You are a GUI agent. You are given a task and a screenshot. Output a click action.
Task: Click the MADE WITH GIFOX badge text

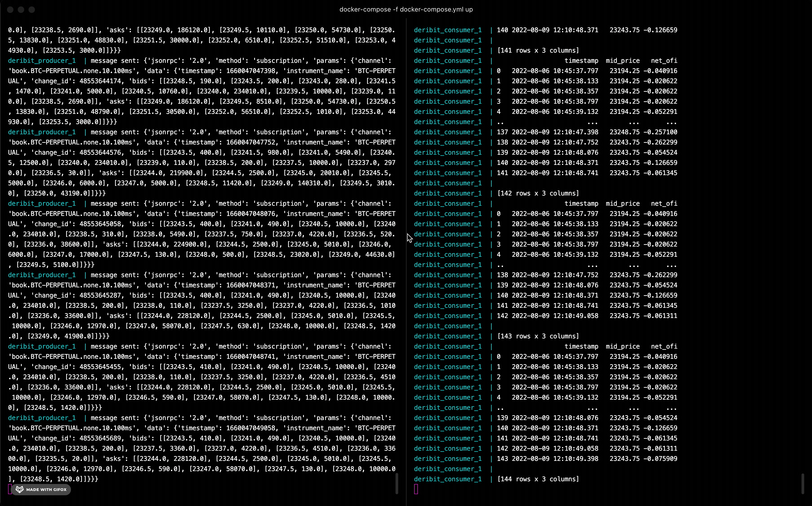46,490
